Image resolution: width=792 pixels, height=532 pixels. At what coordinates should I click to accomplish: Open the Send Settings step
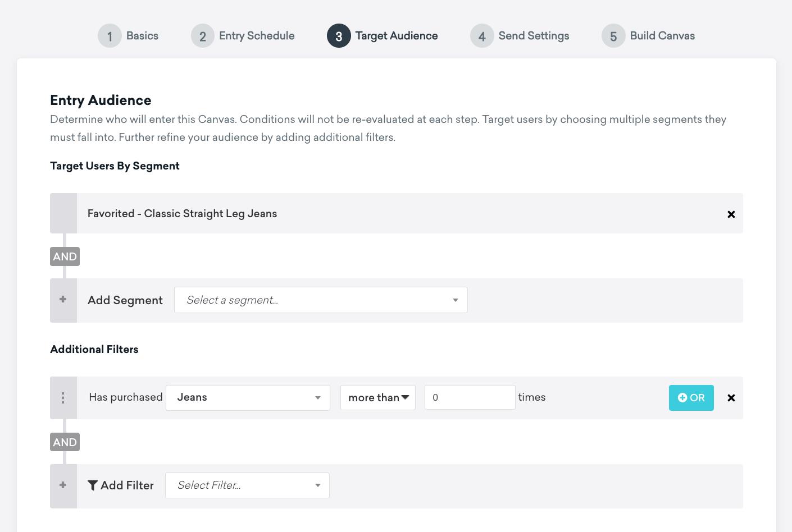click(x=533, y=36)
